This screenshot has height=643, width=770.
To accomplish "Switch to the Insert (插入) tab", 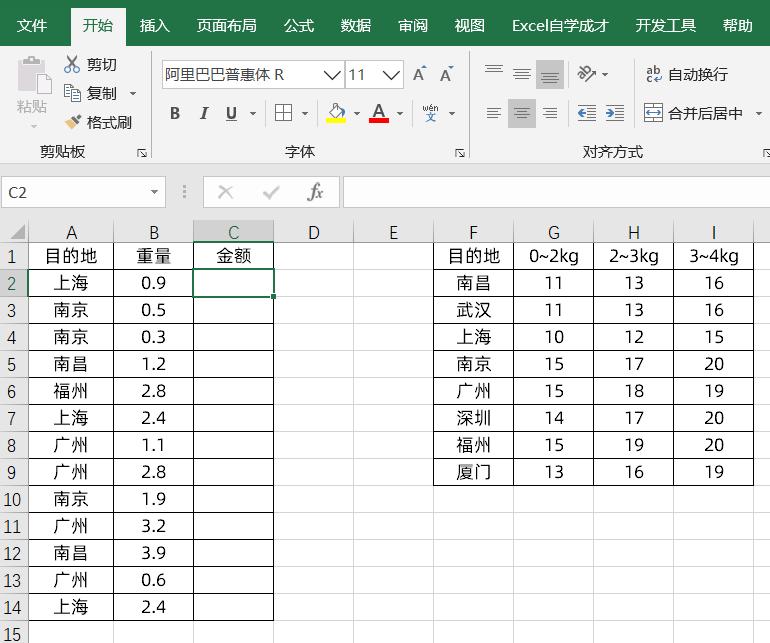I will 155,26.
